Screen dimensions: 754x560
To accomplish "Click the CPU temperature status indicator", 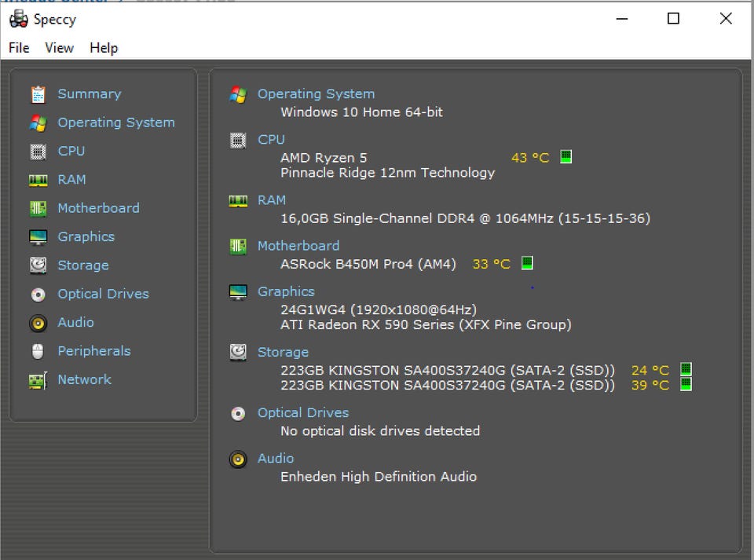I will pyautogui.click(x=565, y=157).
